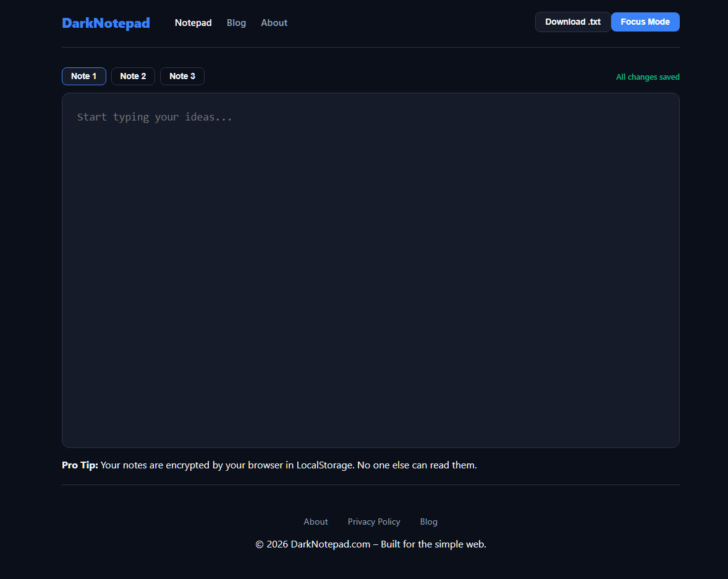Click the DarkNotepad logo

105,23
